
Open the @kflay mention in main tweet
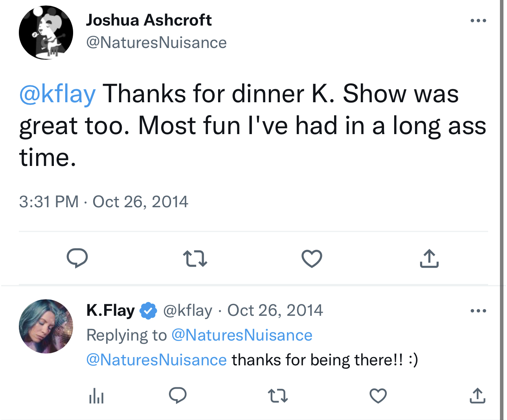57,94
